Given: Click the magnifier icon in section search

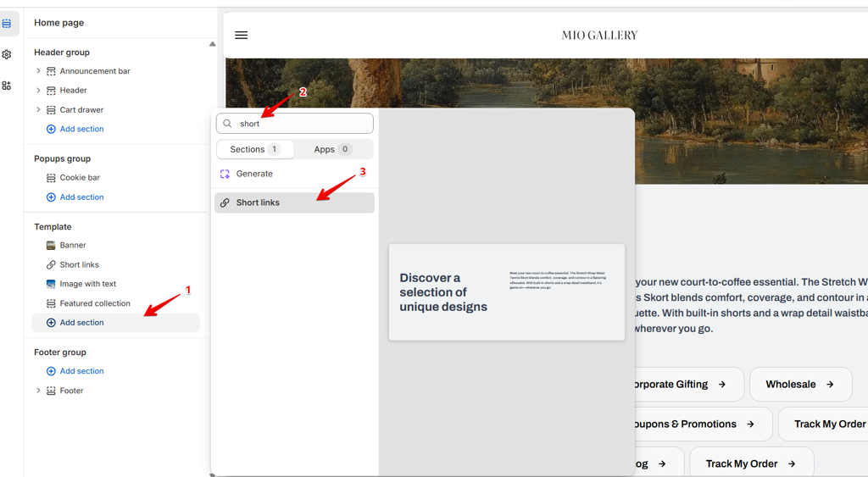Looking at the screenshot, I should pyautogui.click(x=227, y=124).
